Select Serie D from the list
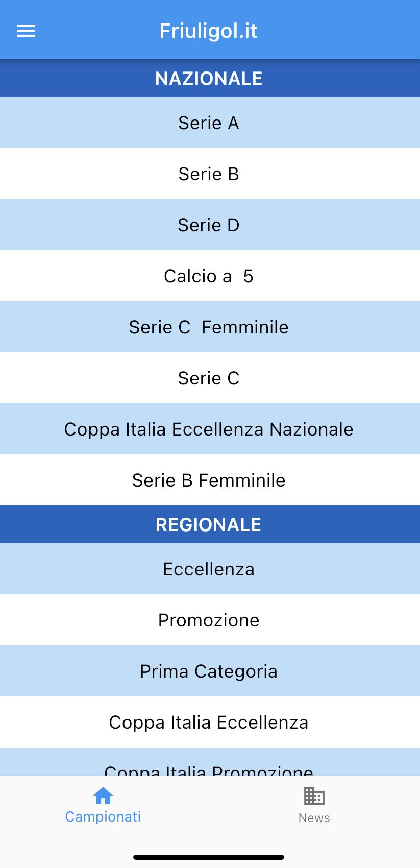Viewport: 420px width, 868px height. point(210,225)
